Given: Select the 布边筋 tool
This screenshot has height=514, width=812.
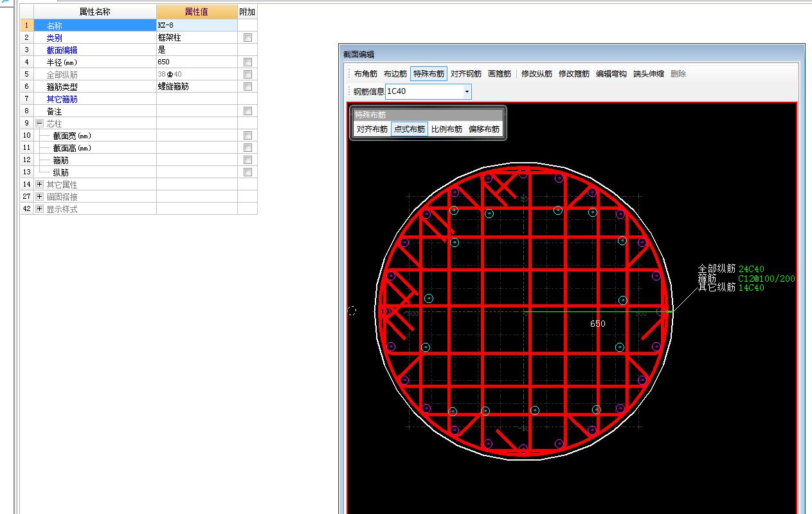Looking at the screenshot, I should [395, 74].
